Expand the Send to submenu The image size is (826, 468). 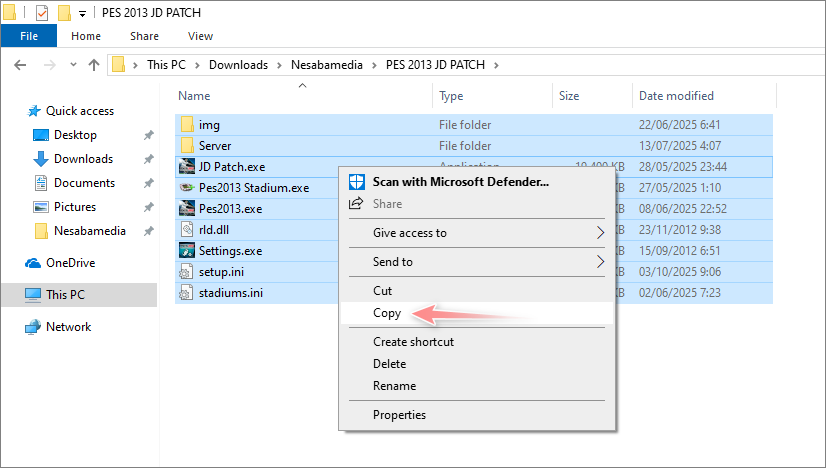600,262
